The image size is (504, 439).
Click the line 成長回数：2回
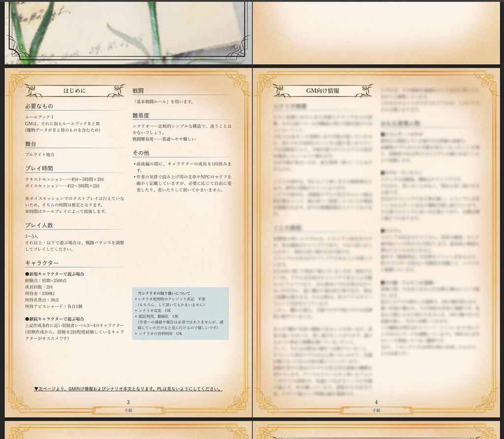point(39,287)
